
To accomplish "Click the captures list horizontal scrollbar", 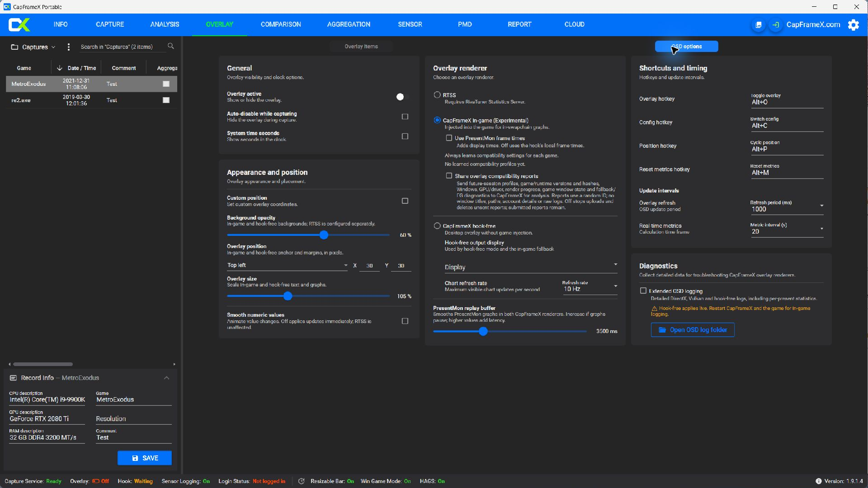I will pos(43,364).
